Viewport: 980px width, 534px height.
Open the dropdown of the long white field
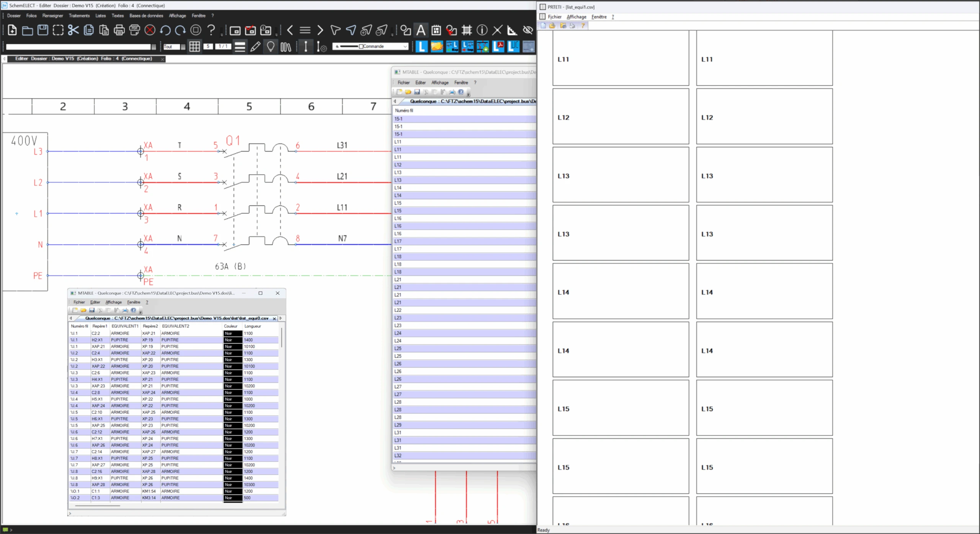[154, 47]
